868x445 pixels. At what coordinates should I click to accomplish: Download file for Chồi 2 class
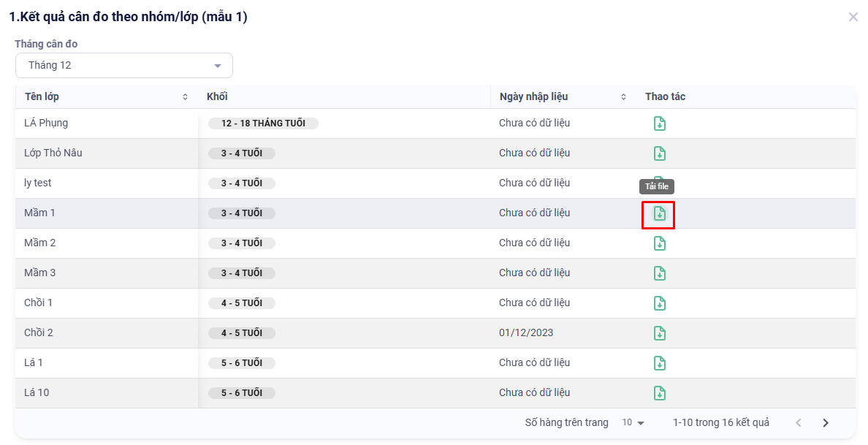[659, 333]
